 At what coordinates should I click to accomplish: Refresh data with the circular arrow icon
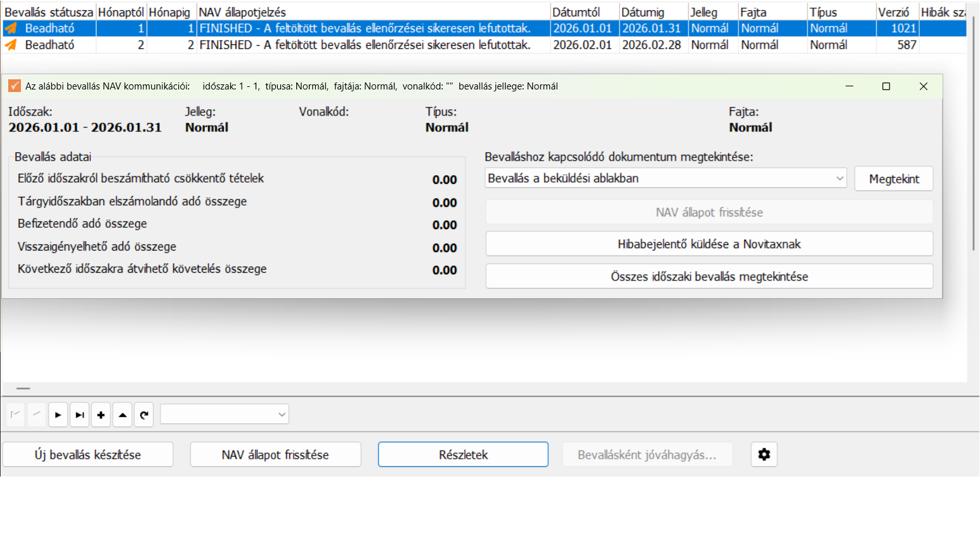tap(144, 415)
